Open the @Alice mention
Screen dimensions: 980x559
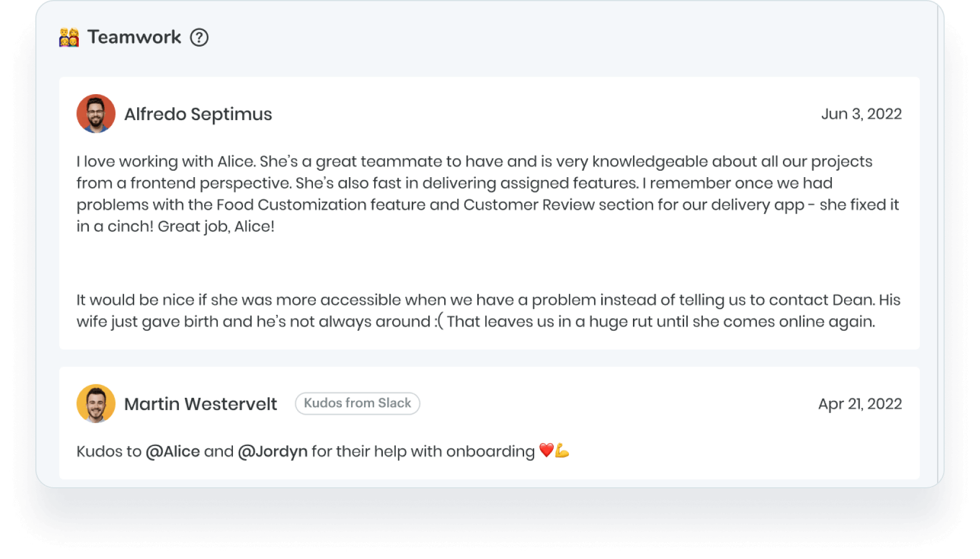pos(172,451)
